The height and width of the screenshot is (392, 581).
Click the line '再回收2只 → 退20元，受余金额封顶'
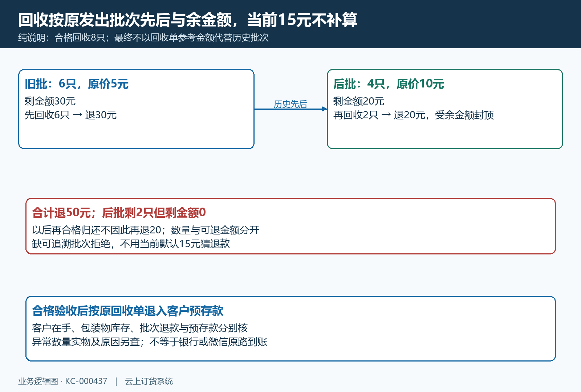(x=414, y=115)
